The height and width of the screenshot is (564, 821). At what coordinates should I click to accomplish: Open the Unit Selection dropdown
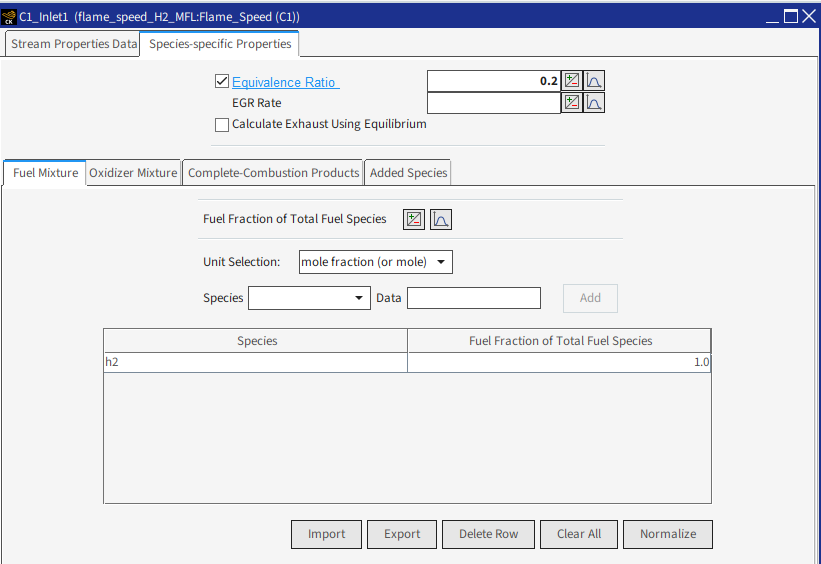[x=376, y=262]
